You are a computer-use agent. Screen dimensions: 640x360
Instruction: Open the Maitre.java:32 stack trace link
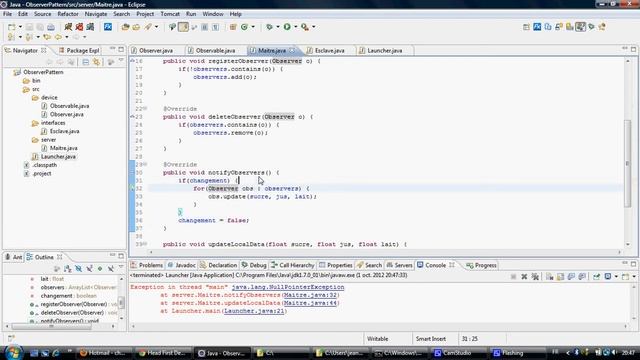(x=310, y=295)
